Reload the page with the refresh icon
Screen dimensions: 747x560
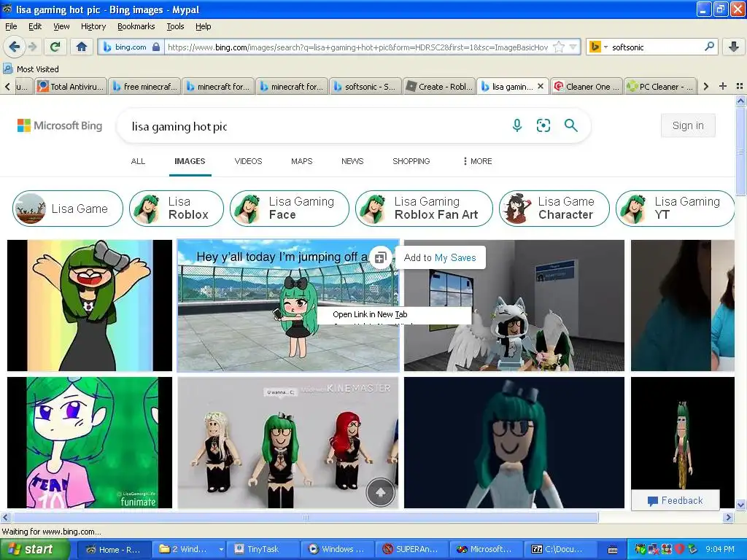tap(55, 47)
